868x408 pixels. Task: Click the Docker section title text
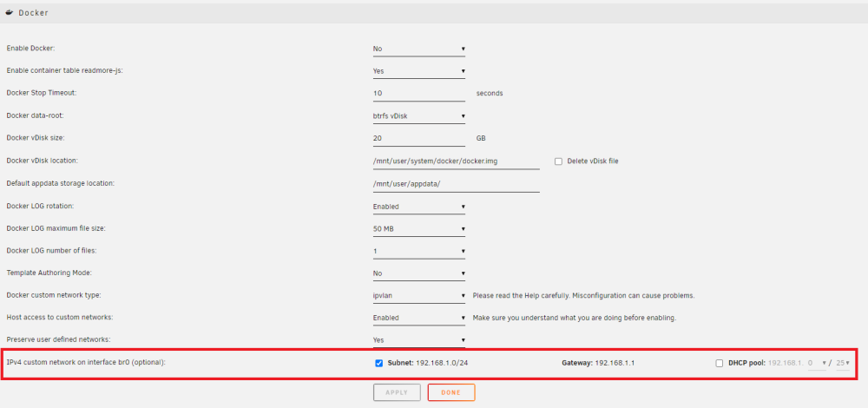tap(33, 13)
